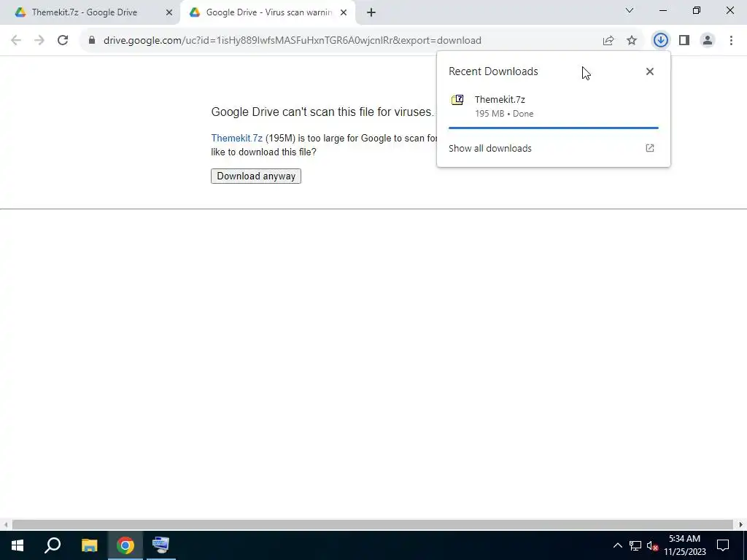Screen dimensions: 747x560
Task: Open downloads page via external-link icon
Action: coord(650,148)
